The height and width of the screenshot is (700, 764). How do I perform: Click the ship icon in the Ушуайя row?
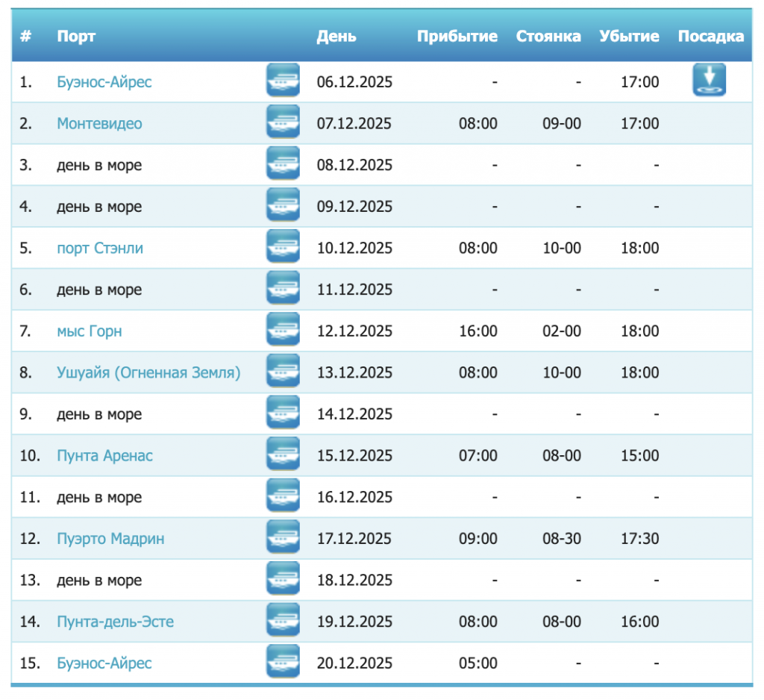(x=283, y=372)
